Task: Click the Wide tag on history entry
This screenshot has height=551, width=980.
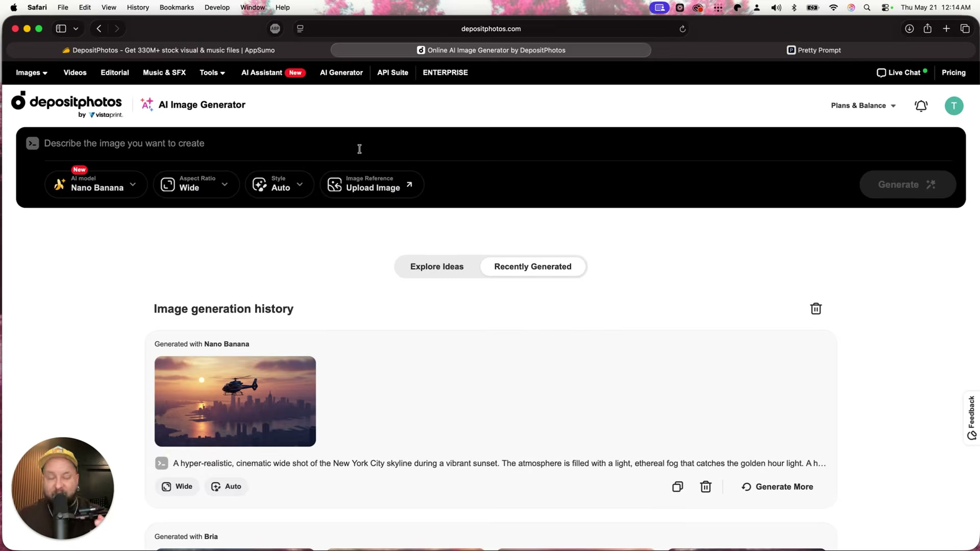Action: (x=177, y=487)
